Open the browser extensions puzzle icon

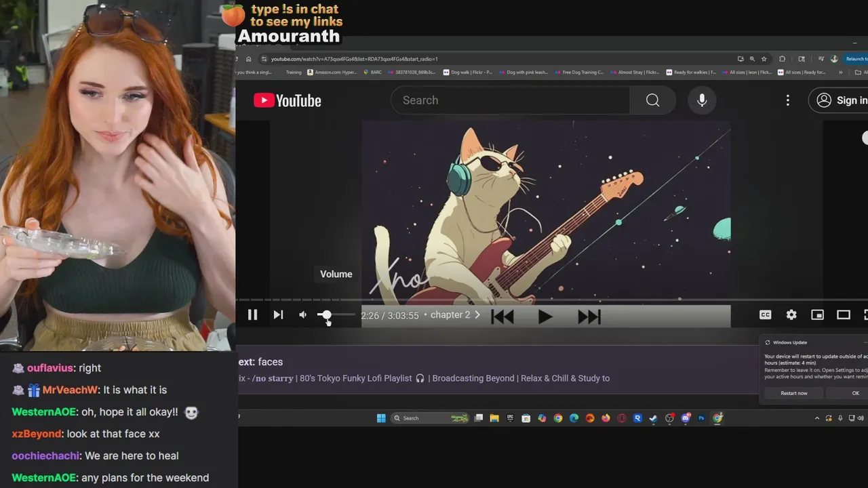point(782,59)
